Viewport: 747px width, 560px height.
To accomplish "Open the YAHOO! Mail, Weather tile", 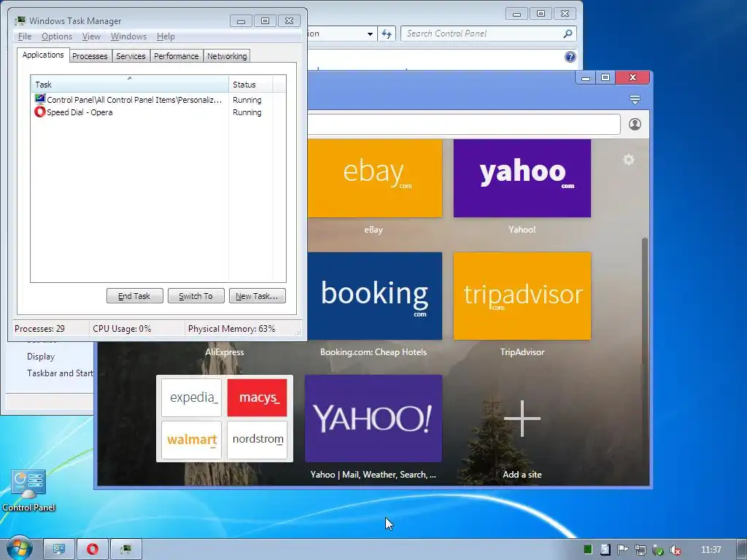I will point(373,419).
